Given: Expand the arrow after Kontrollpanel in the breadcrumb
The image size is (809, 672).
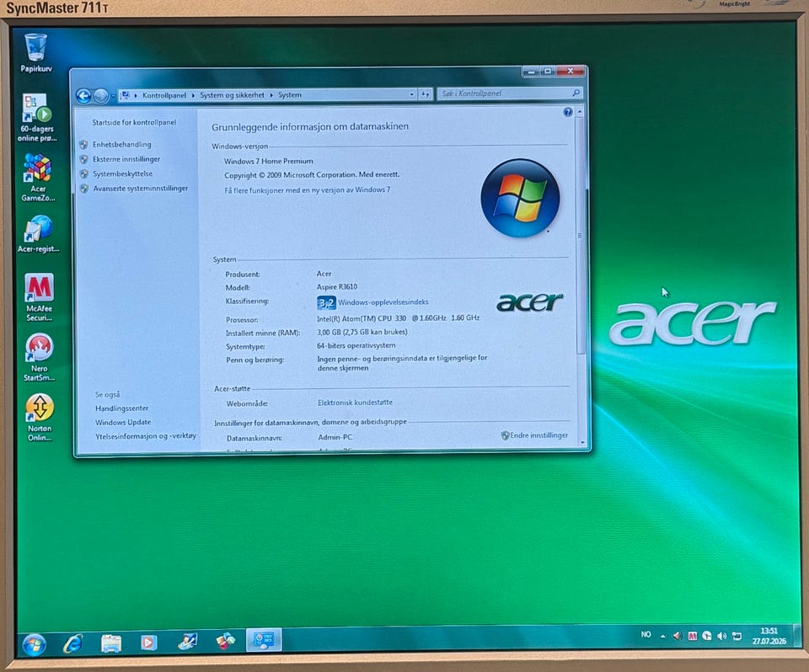Looking at the screenshot, I should point(193,95).
